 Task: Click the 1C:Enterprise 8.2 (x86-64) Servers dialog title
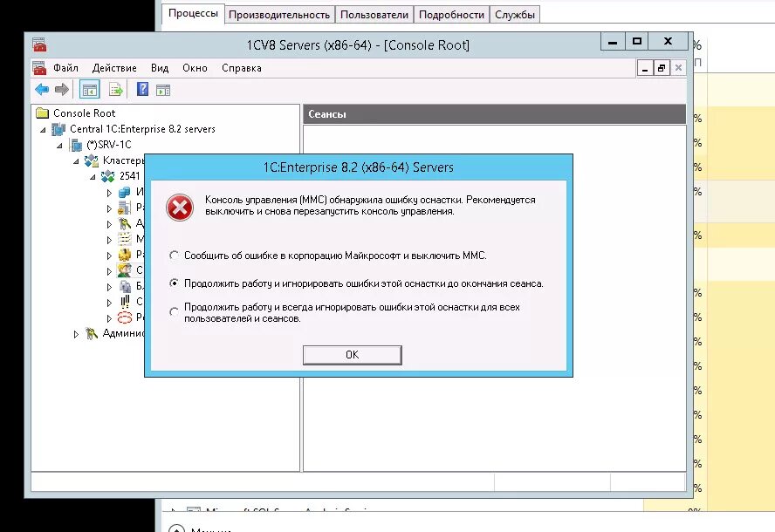359,167
